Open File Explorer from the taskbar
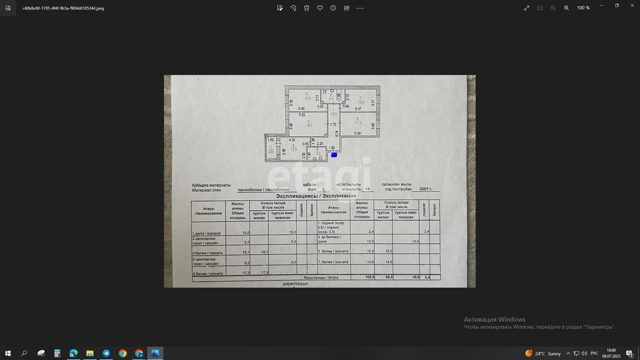Image resolution: width=640 pixels, height=360 pixels. [90, 353]
